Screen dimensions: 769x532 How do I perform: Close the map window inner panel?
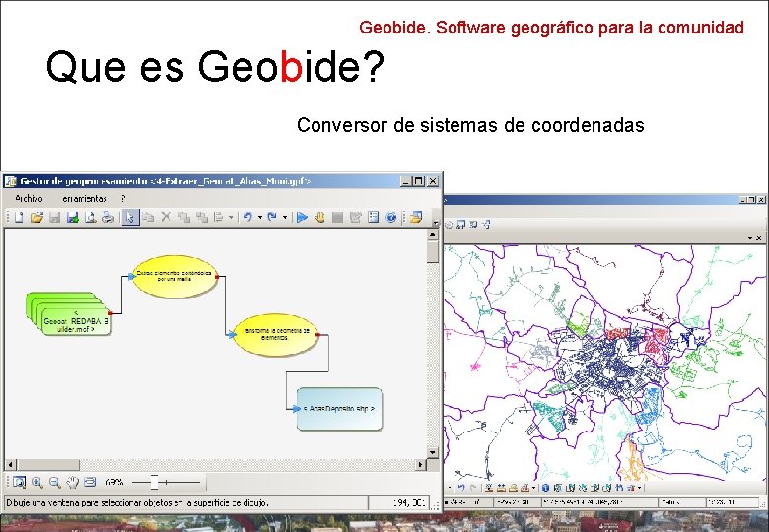(759, 238)
